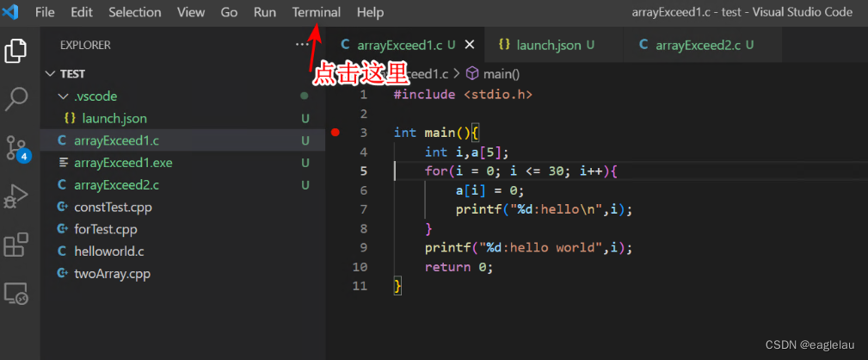
Task: Select arrayExceed2.c in the explorer tree
Action: pos(182,185)
